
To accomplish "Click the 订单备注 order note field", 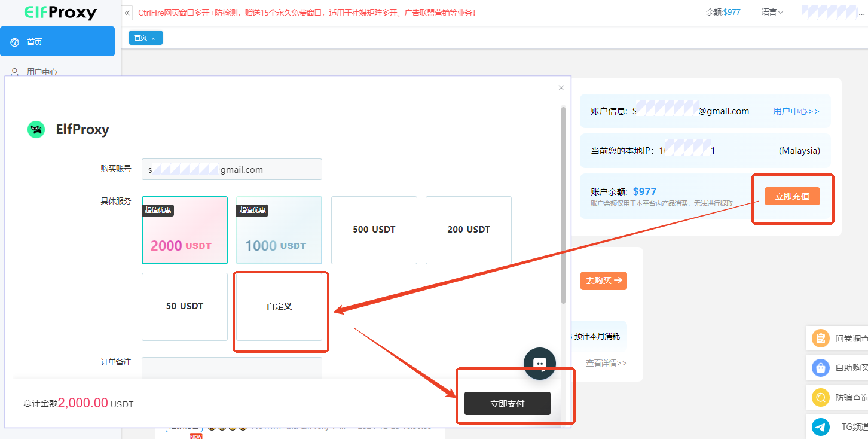I will [232, 368].
